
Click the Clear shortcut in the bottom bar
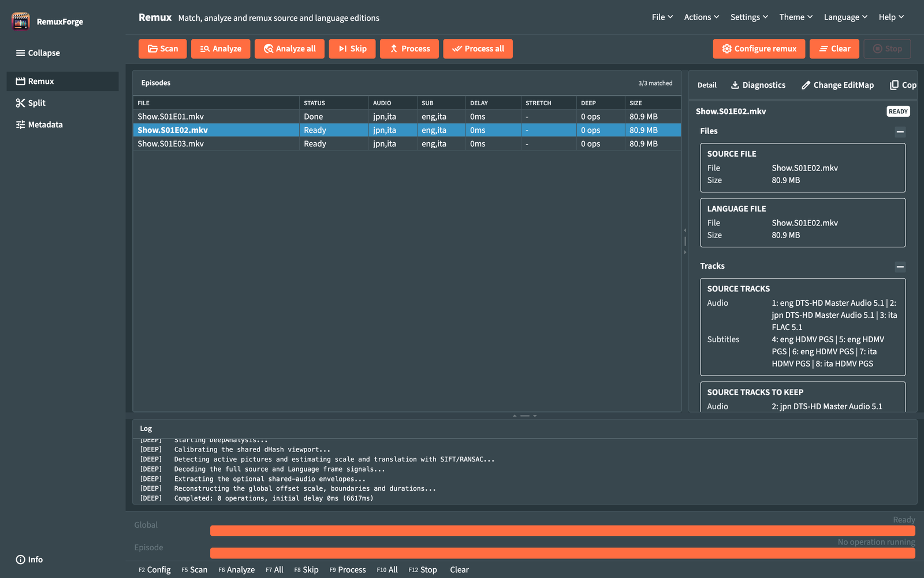459,570
